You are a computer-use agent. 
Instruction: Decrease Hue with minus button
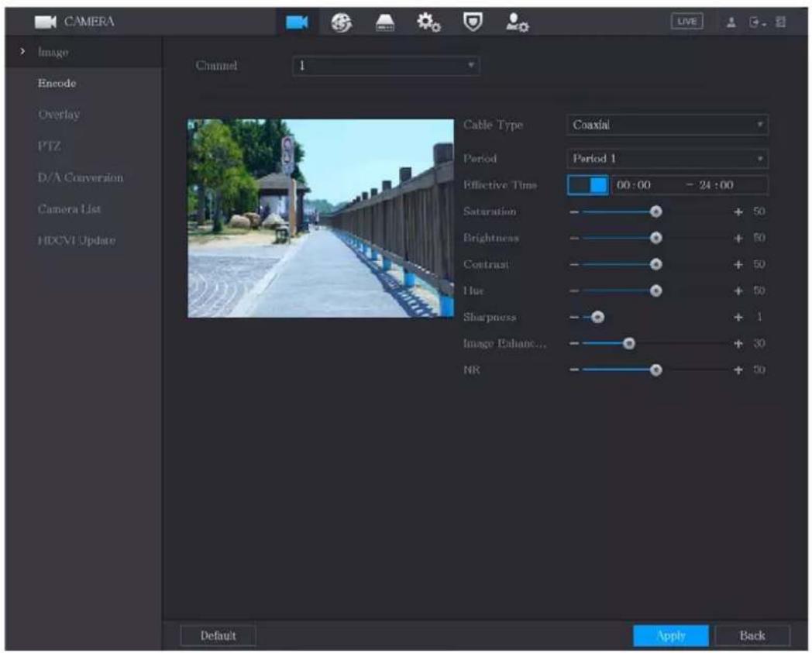[x=574, y=291]
